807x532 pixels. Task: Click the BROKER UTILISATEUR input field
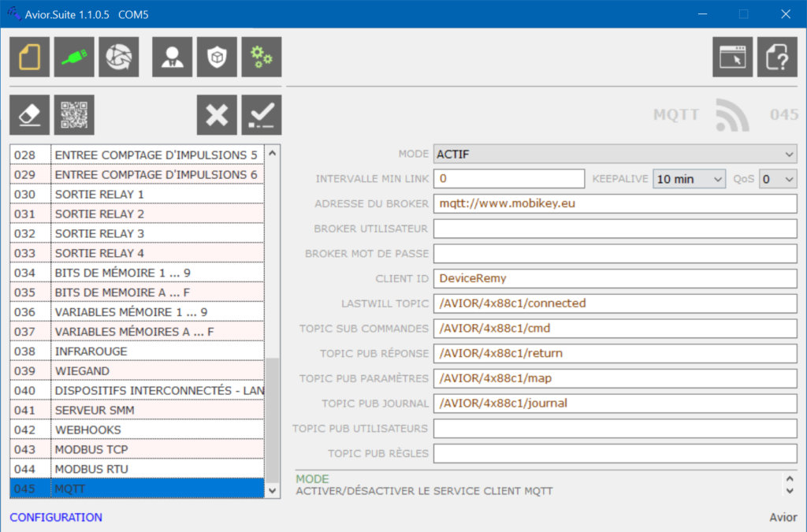615,229
